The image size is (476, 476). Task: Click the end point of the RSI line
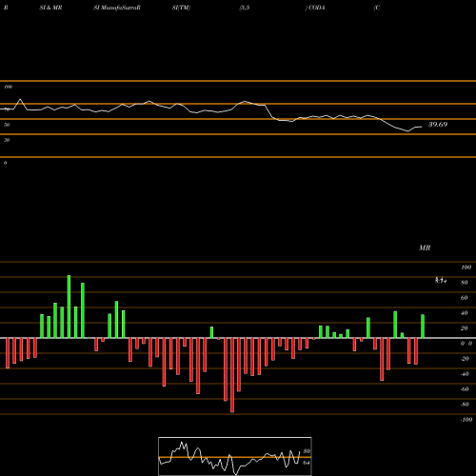tap(422, 127)
